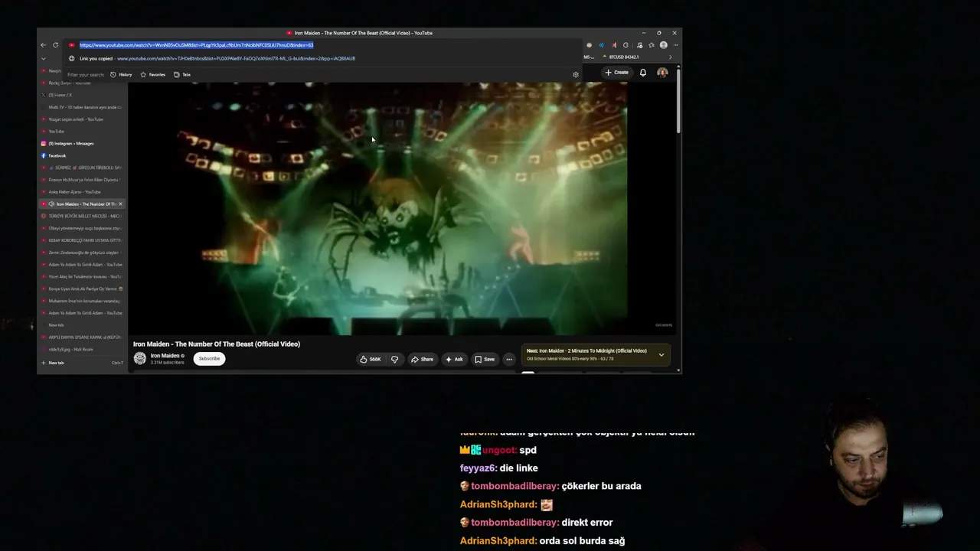
Task: Filter address suggestions by History
Action: (x=122, y=75)
